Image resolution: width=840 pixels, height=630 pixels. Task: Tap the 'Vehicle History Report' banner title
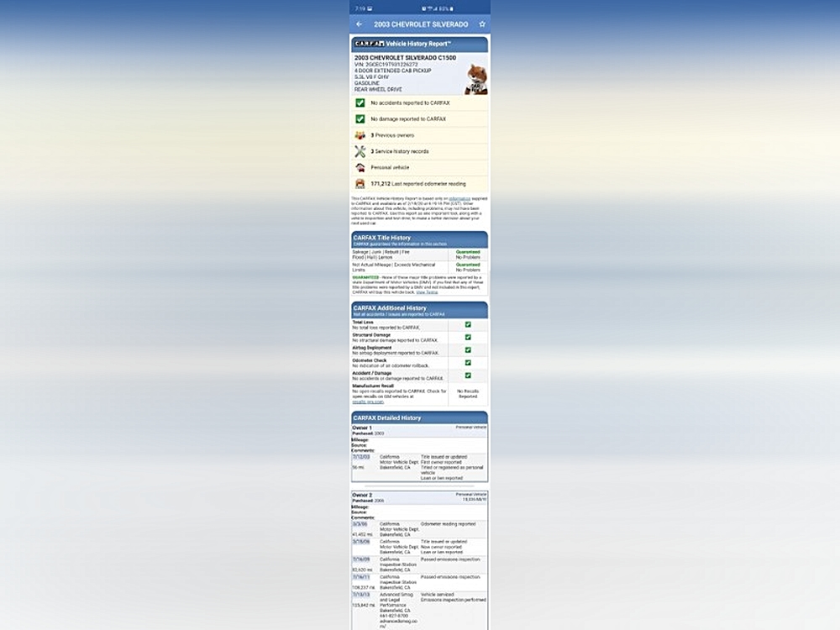coord(418,44)
